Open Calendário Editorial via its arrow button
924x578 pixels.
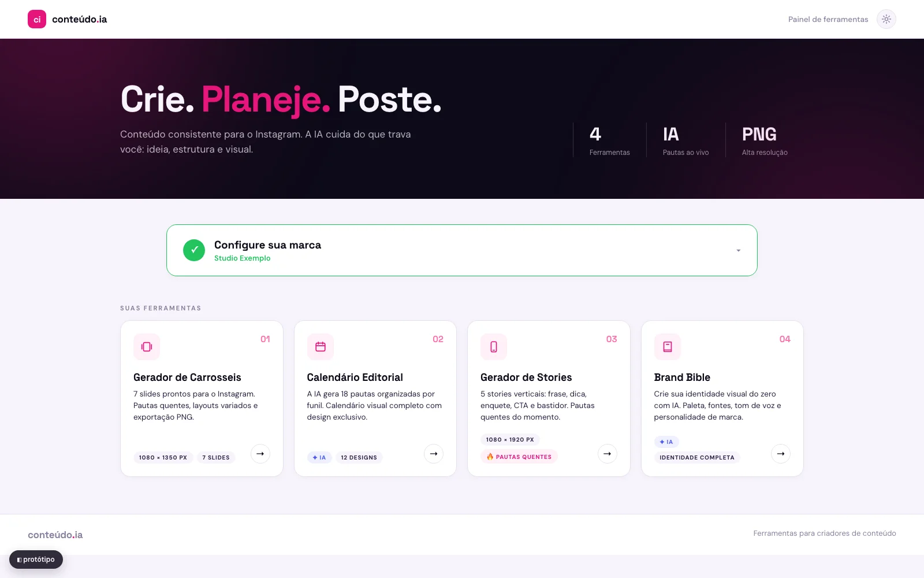[434, 454]
